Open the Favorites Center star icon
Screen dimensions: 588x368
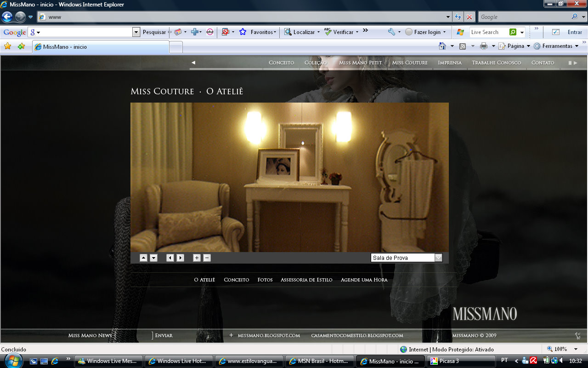7,46
